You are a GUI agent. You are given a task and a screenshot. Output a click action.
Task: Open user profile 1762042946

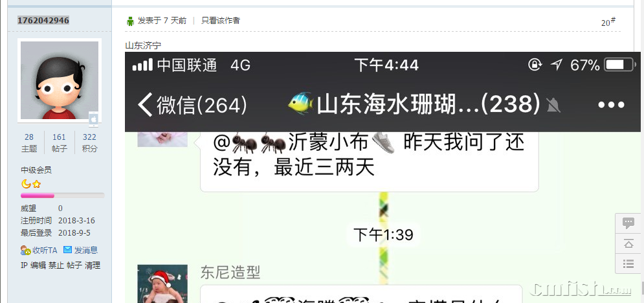[x=43, y=20]
